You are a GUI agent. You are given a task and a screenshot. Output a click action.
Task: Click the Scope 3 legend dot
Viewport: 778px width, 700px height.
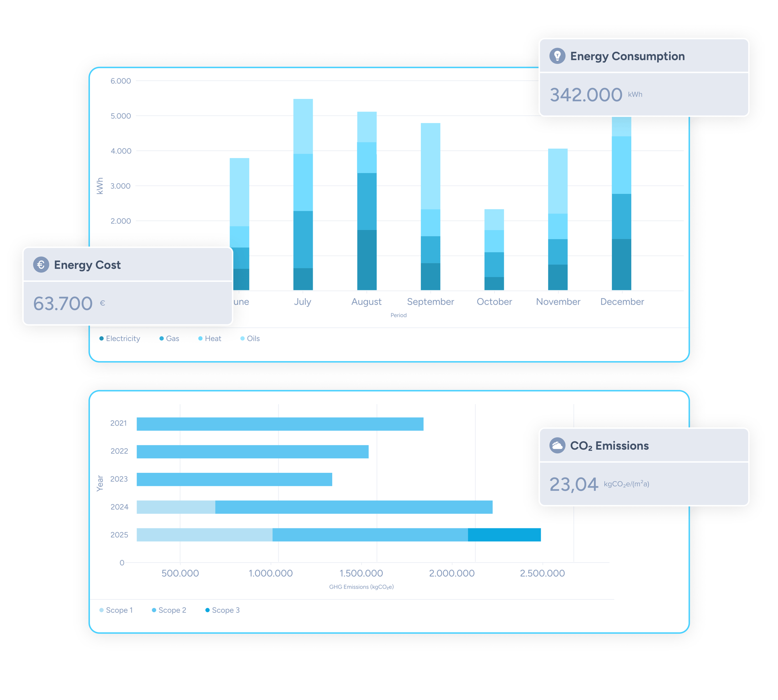coord(207,610)
